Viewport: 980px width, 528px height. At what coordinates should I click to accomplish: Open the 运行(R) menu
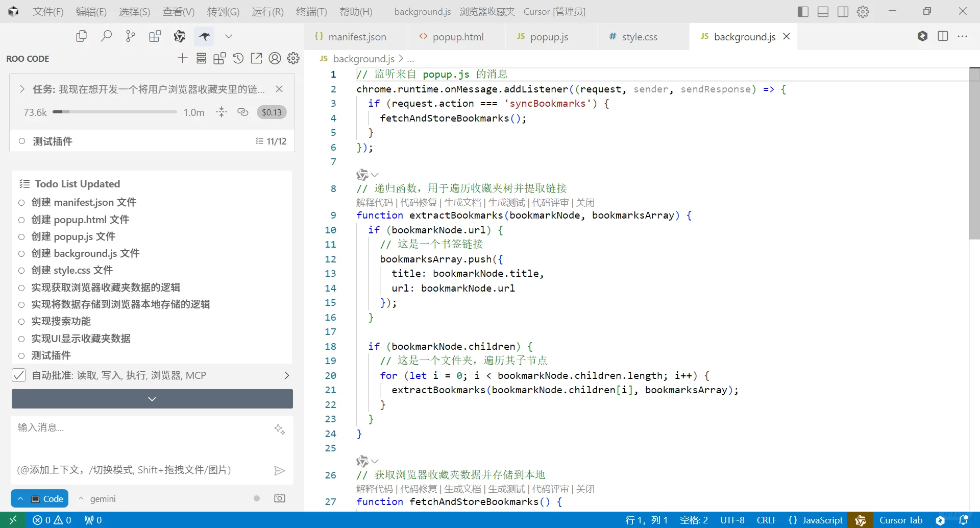267,11
